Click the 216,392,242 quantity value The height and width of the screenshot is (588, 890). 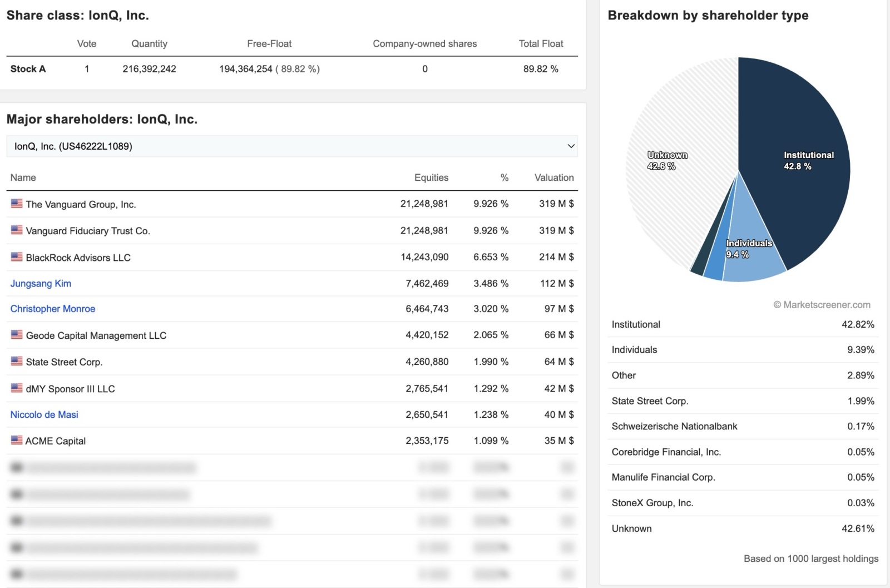(x=149, y=69)
